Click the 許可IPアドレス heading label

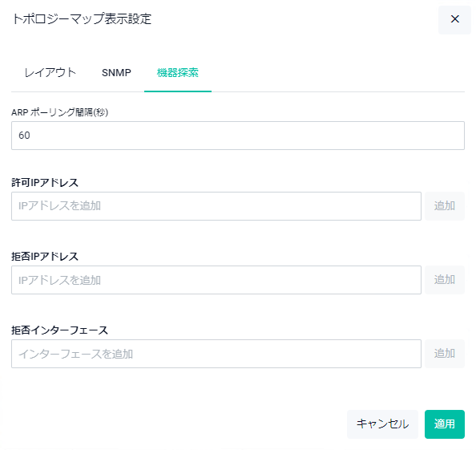click(45, 183)
